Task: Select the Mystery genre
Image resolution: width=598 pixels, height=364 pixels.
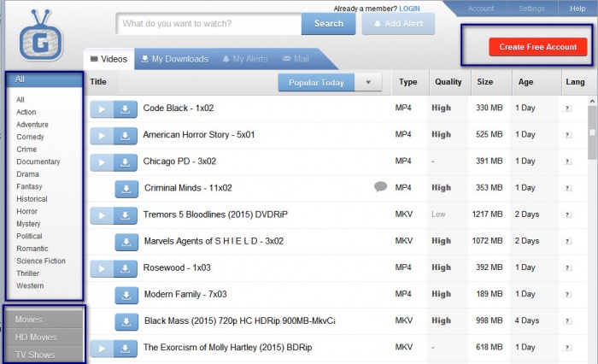Action: [x=28, y=224]
